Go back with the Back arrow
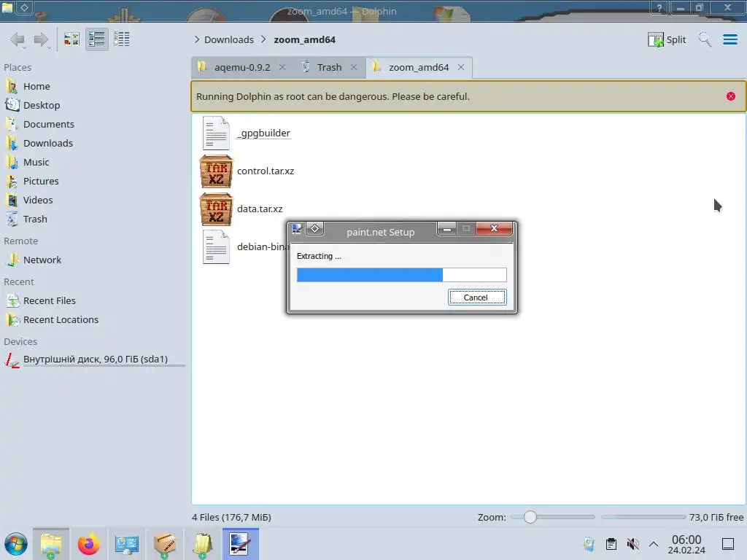The width and height of the screenshot is (747, 560). point(18,39)
